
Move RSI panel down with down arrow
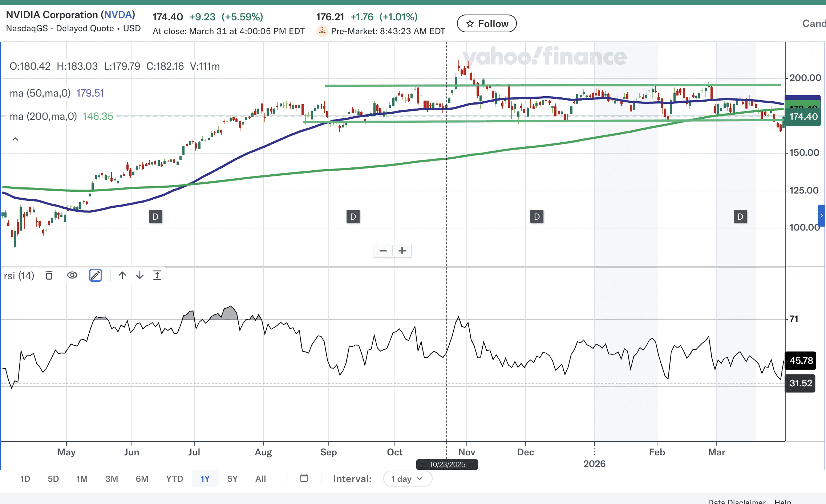coord(140,276)
